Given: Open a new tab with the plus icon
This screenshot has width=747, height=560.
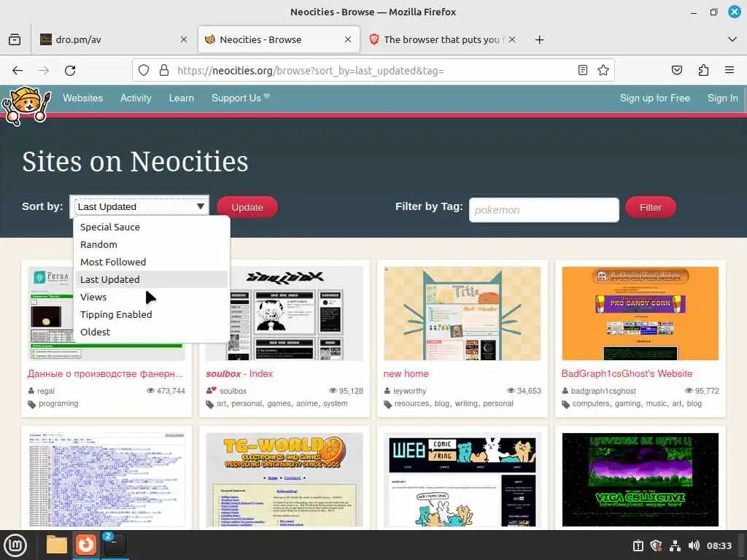Looking at the screenshot, I should 539,39.
